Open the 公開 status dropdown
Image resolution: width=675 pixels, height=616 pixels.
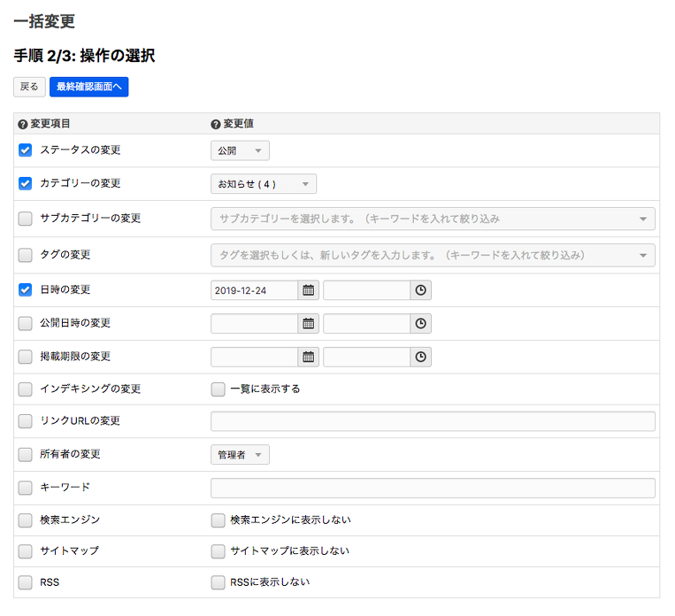pos(240,150)
